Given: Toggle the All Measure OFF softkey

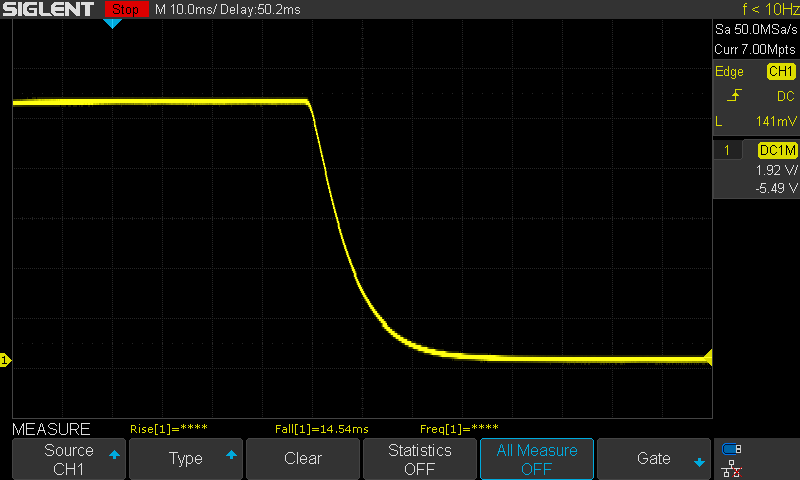Looking at the screenshot, I should click(537, 459).
